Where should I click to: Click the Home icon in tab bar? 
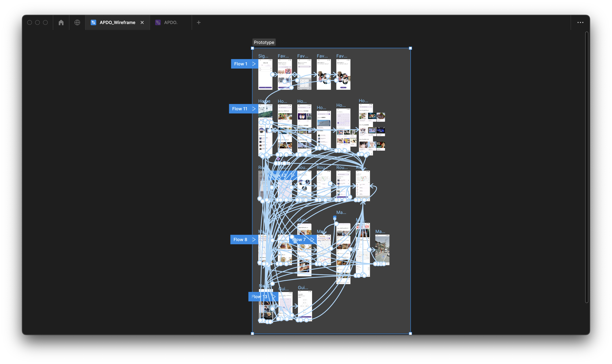tap(61, 23)
